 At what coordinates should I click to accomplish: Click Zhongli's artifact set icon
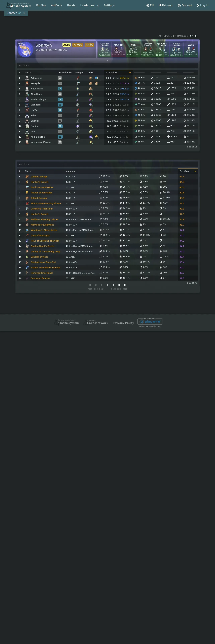pyautogui.click(x=91, y=121)
